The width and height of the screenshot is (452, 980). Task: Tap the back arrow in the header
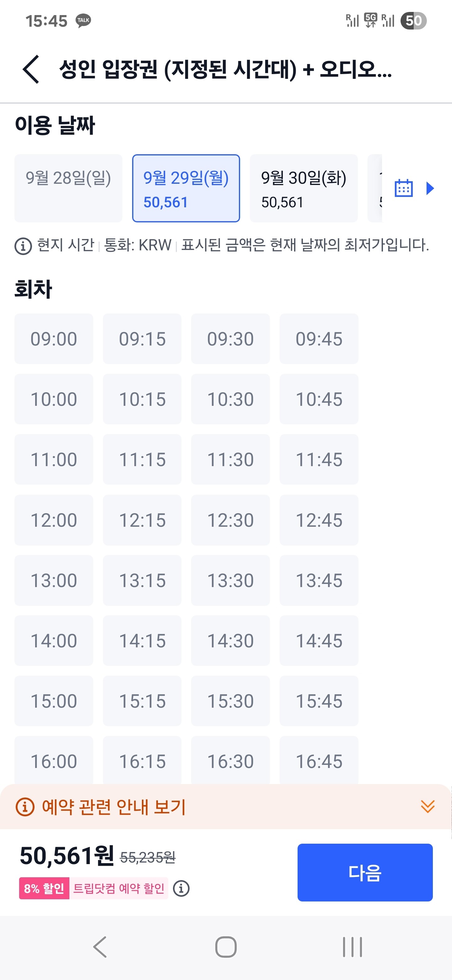31,69
